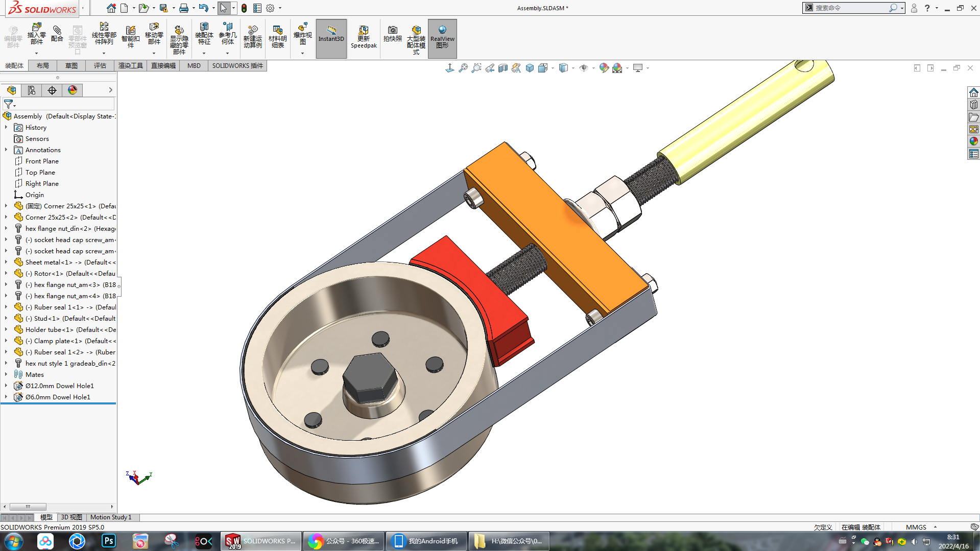Open the 渲染工具 tab
This screenshot has height=551, width=980.
[131, 66]
